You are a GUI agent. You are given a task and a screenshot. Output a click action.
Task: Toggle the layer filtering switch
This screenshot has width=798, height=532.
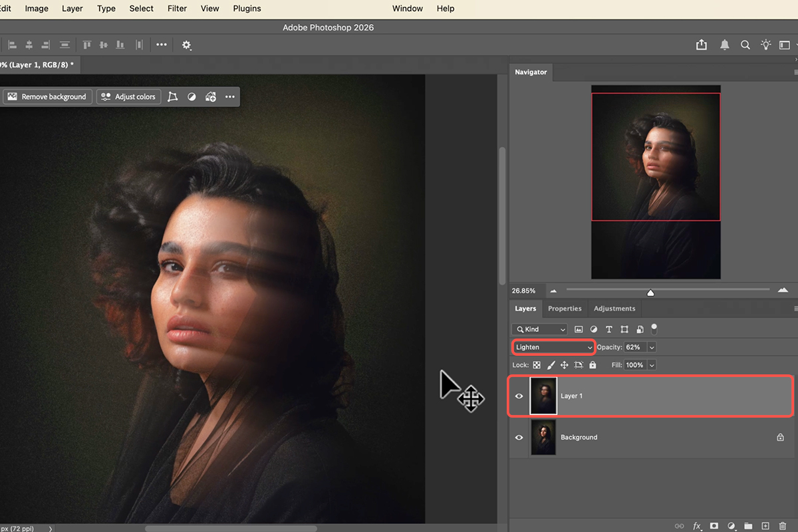(654, 328)
